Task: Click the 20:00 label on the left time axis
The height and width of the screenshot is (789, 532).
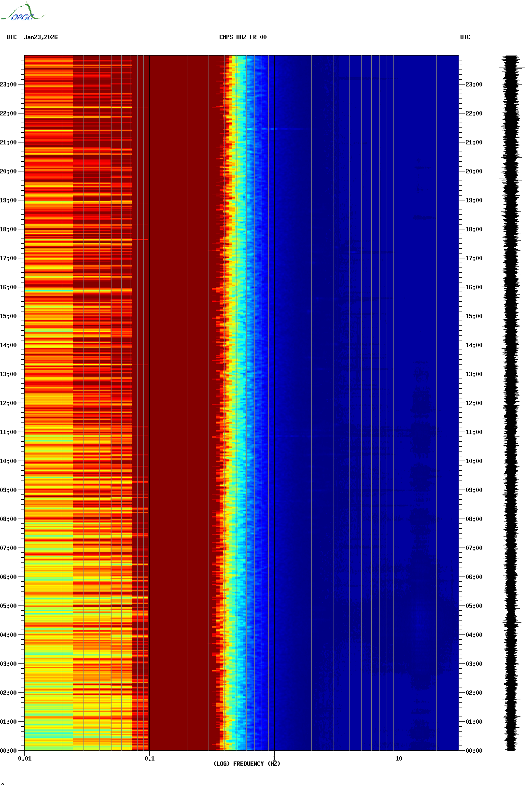Action: click(x=8, y=171)
